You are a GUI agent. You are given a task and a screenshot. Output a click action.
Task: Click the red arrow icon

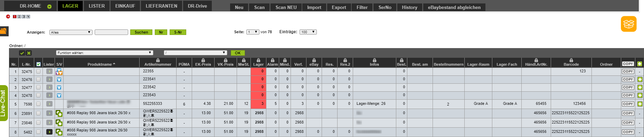point(8,16)
